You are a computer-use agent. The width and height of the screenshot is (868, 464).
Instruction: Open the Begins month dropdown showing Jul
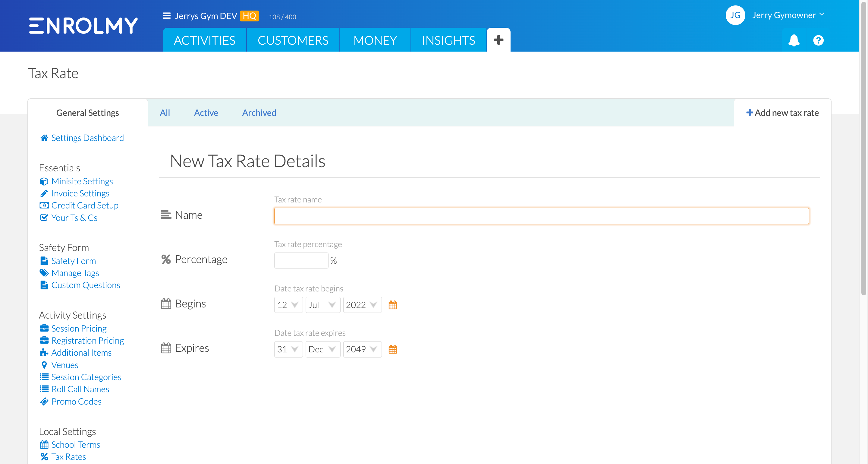pyautogui.click(x=323, y=305)
